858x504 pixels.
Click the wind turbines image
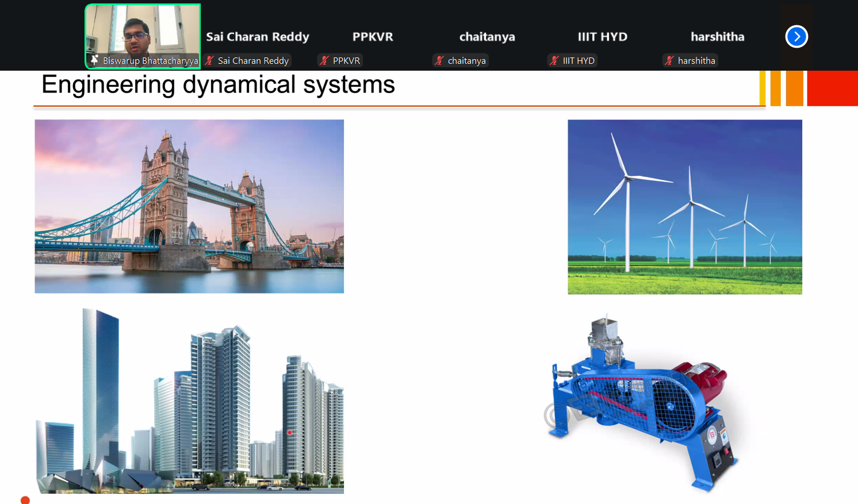pyautogui.click(x=684, y=207)
